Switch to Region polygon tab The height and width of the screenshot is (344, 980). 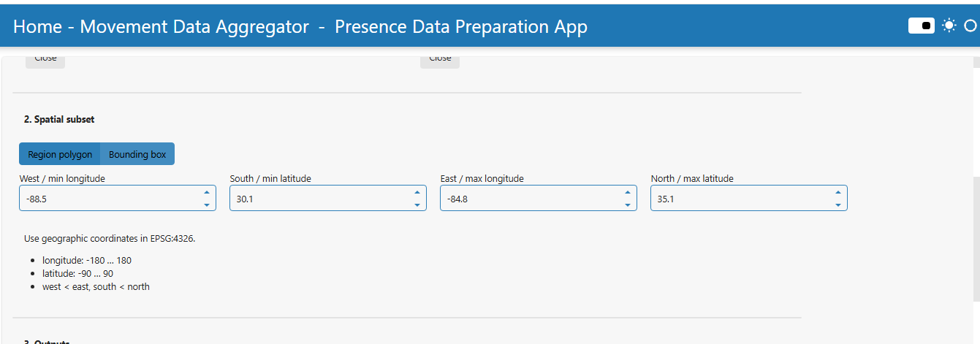[x=60, y=154]
